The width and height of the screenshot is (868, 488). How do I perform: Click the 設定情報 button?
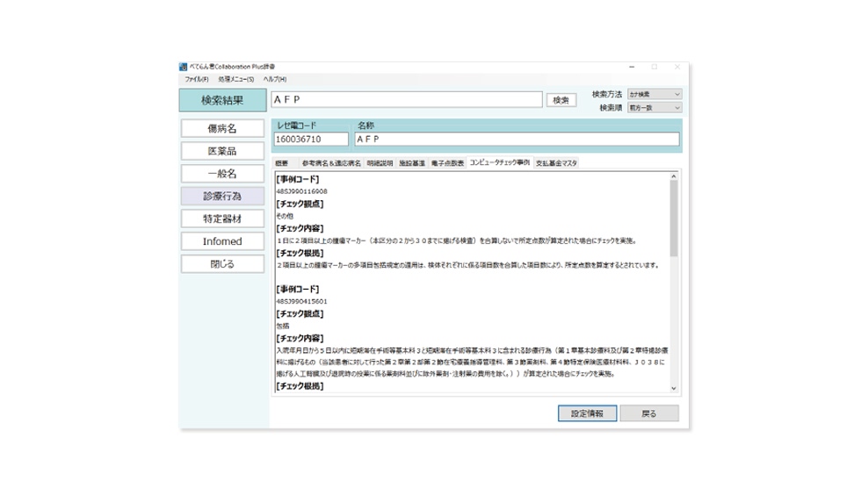(x=587, y=413)
